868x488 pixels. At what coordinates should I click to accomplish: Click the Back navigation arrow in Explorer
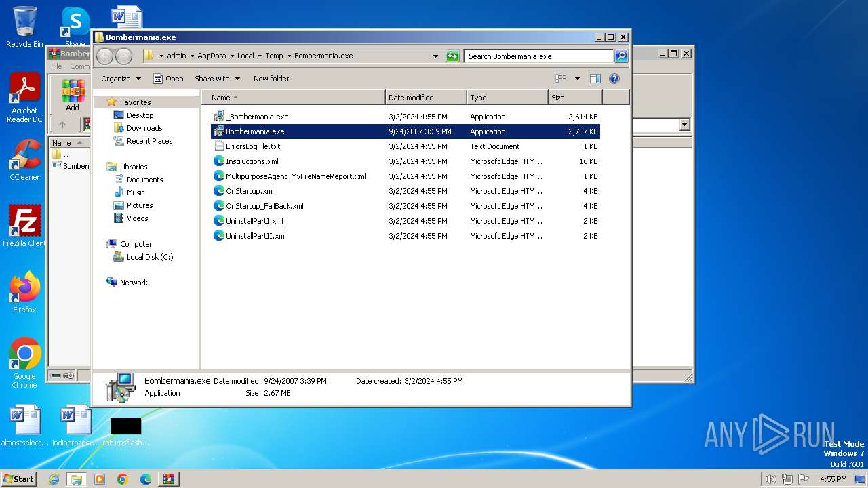pyautogui.click(x=104, y=56)
